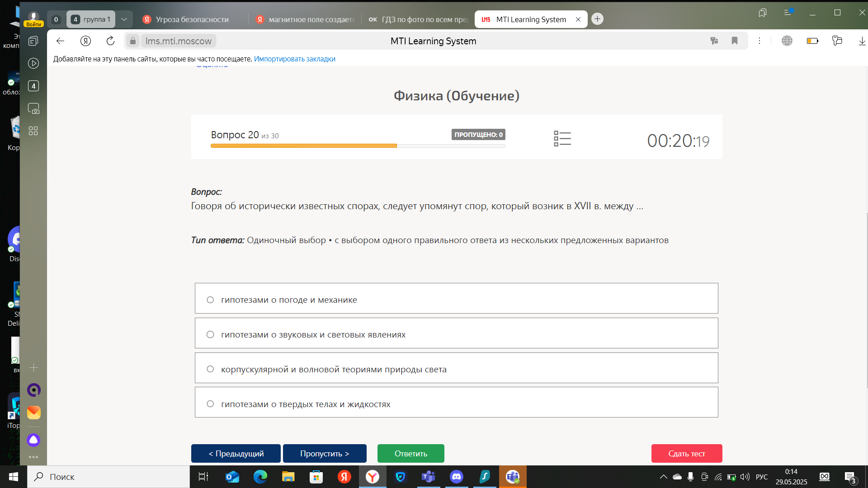Open sidebar three-dots more options
The height and width of the screenshot is (488, 868).
(33, 457)
